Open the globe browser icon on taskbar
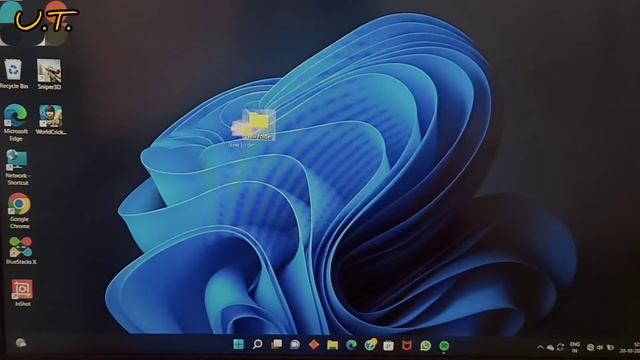This screenshot has height=360, width=640. [370, 345]
